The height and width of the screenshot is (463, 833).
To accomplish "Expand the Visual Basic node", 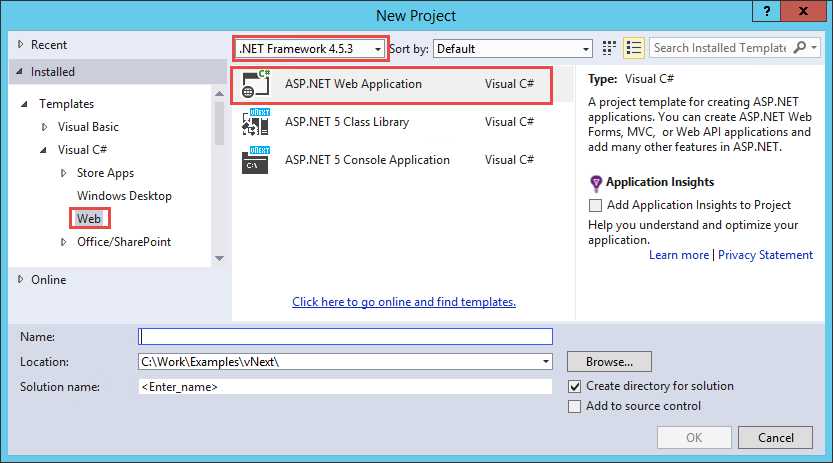I will click(45, 127).
